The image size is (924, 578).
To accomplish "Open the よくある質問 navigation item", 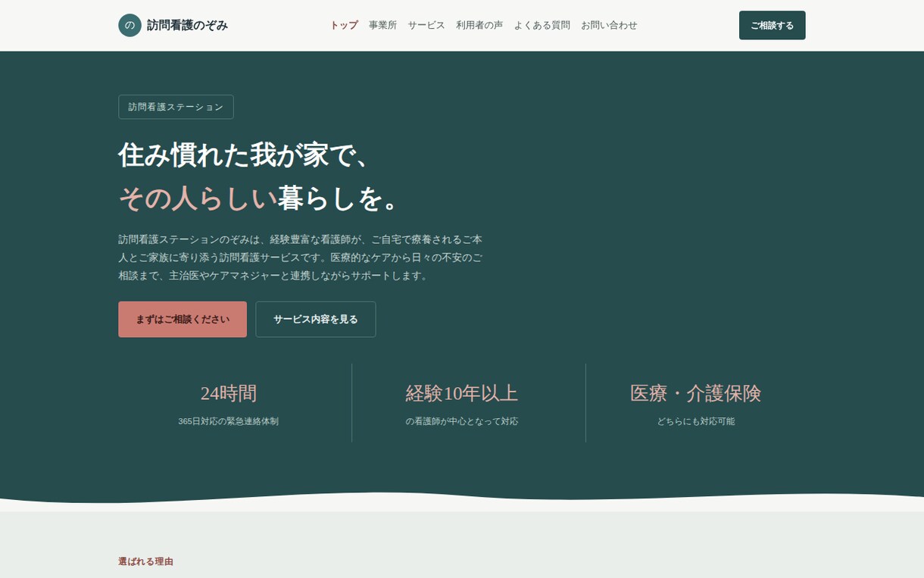I will 542,25.
